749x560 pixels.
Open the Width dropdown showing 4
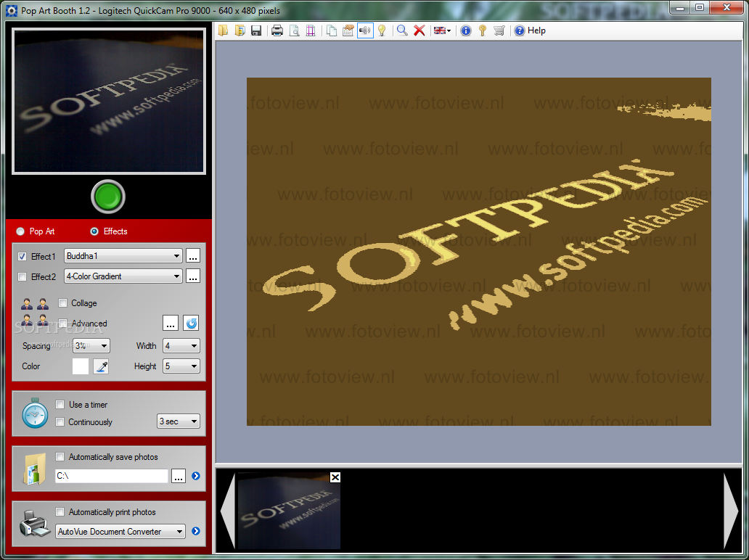(181, 345)
